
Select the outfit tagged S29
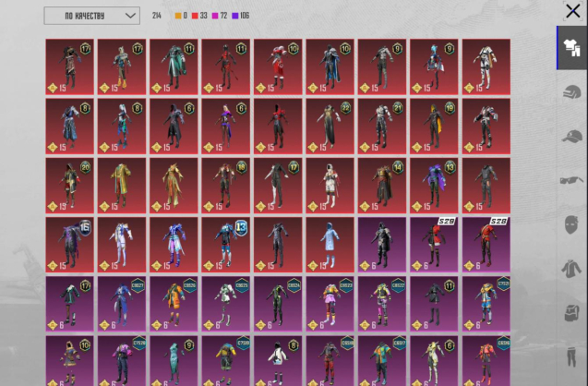click(x=434, y=245)
